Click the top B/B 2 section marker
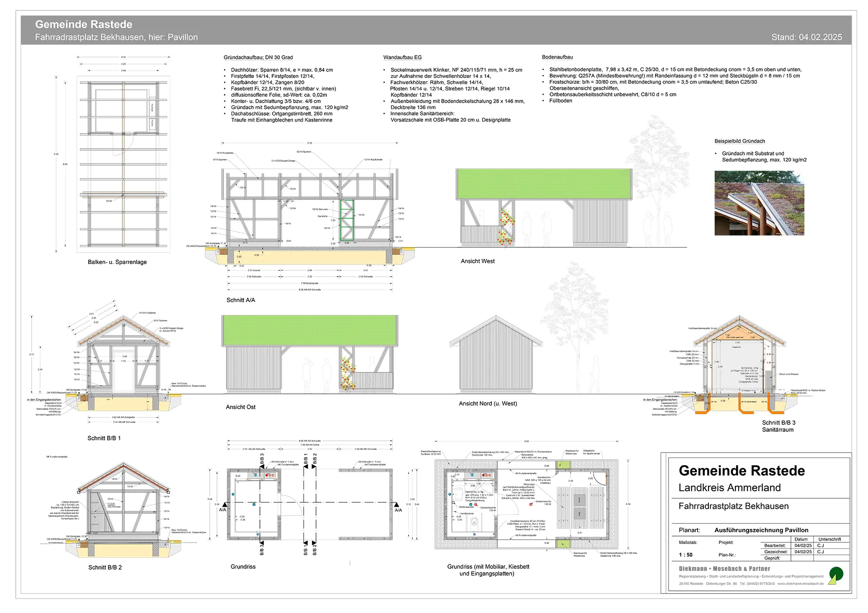The image size is (868, 613). click(x=315, y=460)
